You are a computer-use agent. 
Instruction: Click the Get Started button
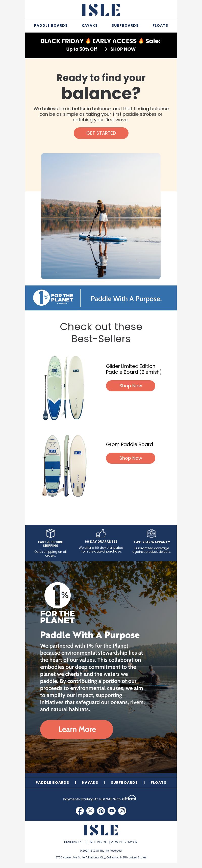point(101,133)
